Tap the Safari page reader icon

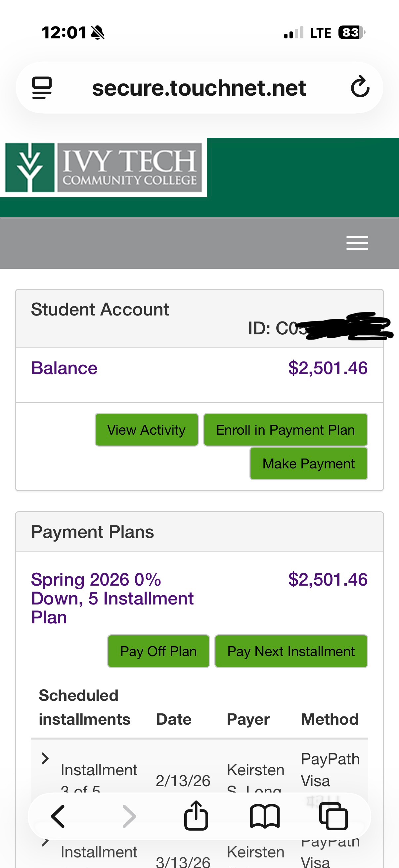click(42, 88)
